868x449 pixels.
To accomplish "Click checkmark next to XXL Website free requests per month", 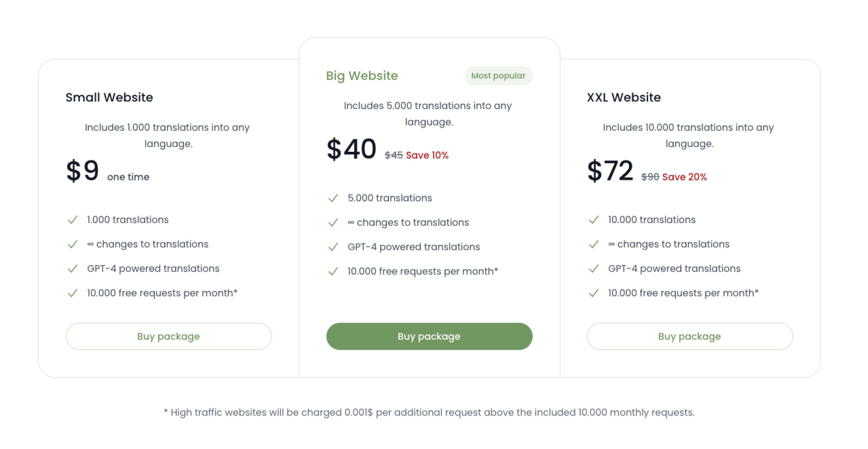I will (x=594, y=293).
